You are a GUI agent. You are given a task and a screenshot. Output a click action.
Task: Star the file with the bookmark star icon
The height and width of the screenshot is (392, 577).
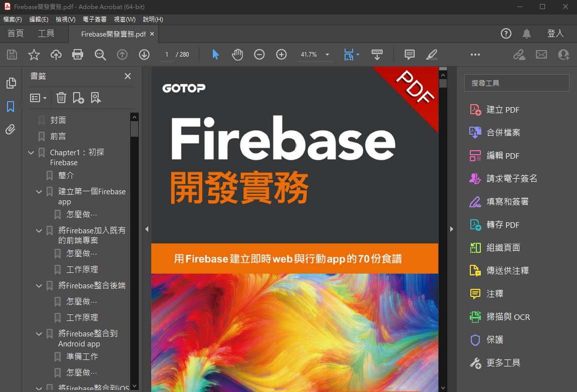pos(34,55)
